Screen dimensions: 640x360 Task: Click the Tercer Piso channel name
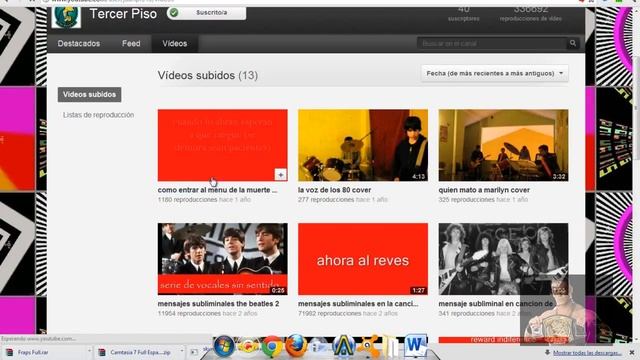tap(123, 14)
